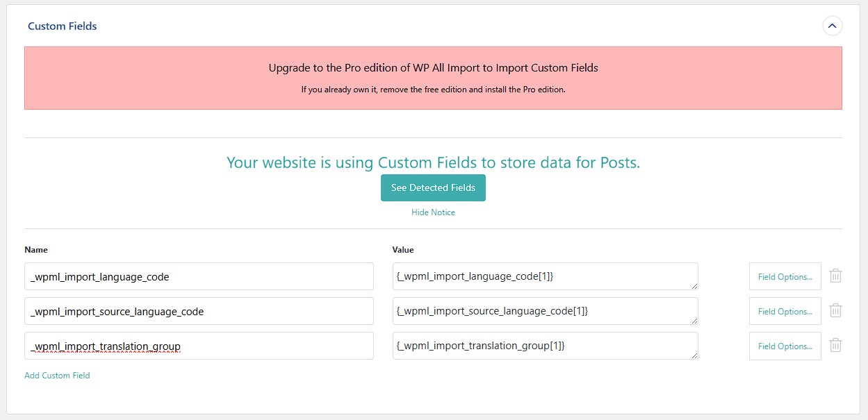Collapse the Custom Fields section chevron
The width and height of the screenshot is (868, 420).
click(832, 26)
